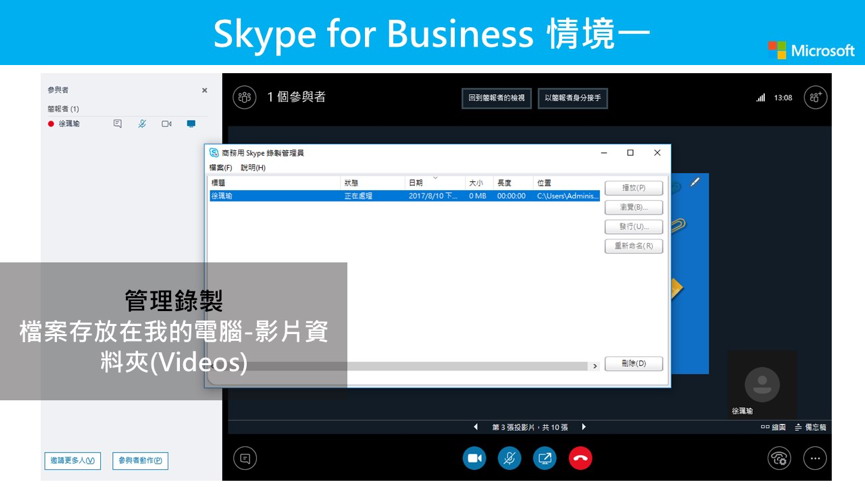This screenshot has width=865, height=487.
Task: Click the 重新命名(R) rename button
Action: point(634,246)
